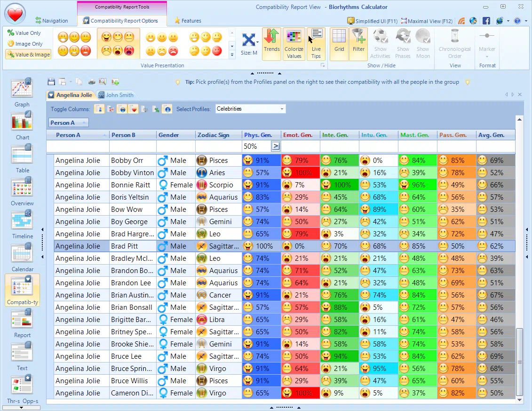The height and width of the screenshot is (411, 532).
Task: Switch to the Calendar view icon
Action: tap(22, 253)
